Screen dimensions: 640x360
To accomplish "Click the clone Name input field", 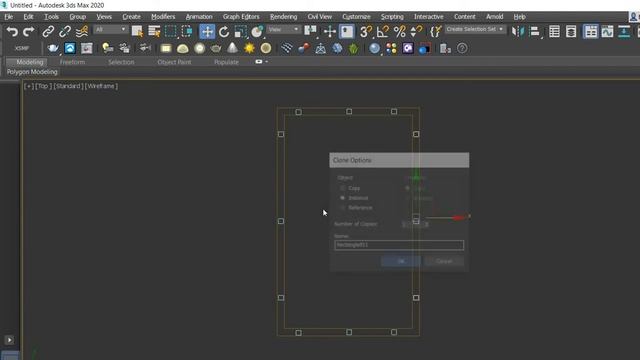I will coord(399,245).
